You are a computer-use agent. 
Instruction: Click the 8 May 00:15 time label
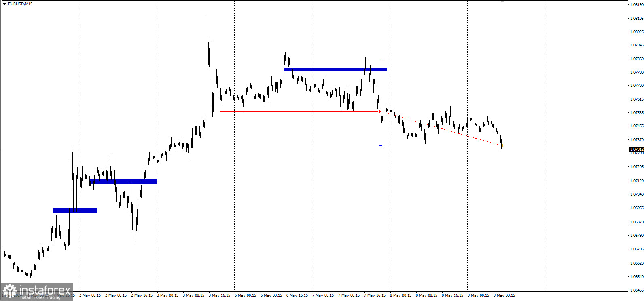point(401,295)
